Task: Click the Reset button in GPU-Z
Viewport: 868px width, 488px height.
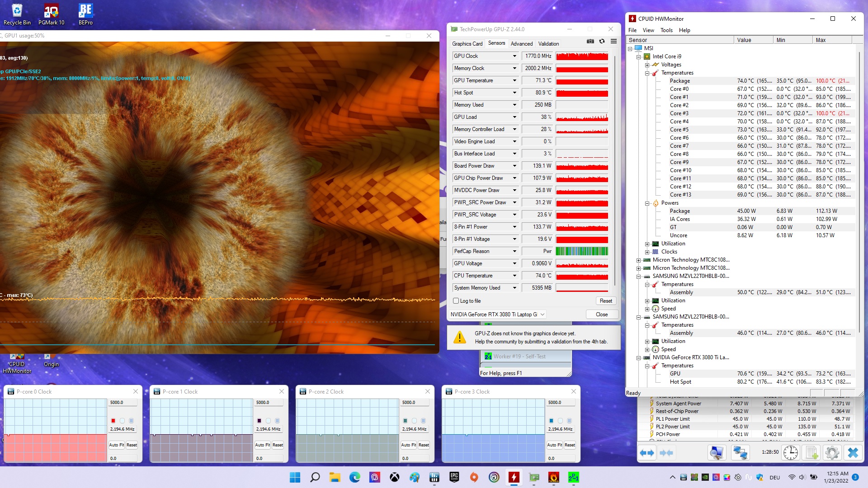Action: pyautogui.click(x=605, y=301)
